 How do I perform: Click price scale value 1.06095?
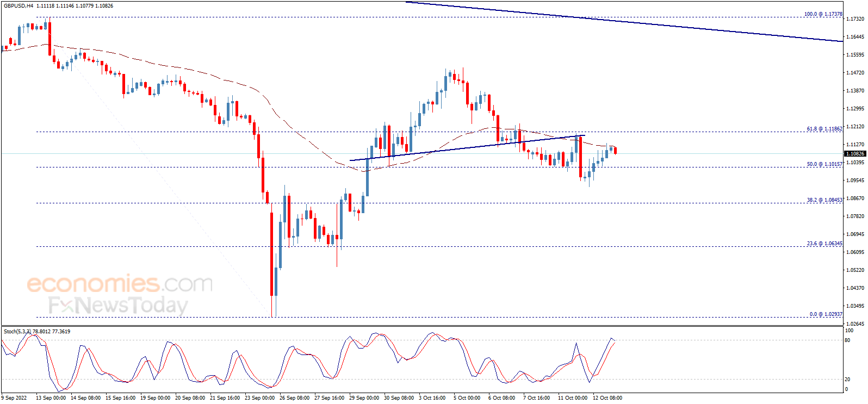pos(855,252)
